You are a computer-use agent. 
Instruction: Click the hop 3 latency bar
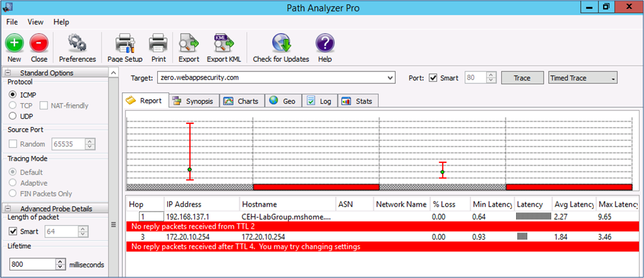pos(522,236)
